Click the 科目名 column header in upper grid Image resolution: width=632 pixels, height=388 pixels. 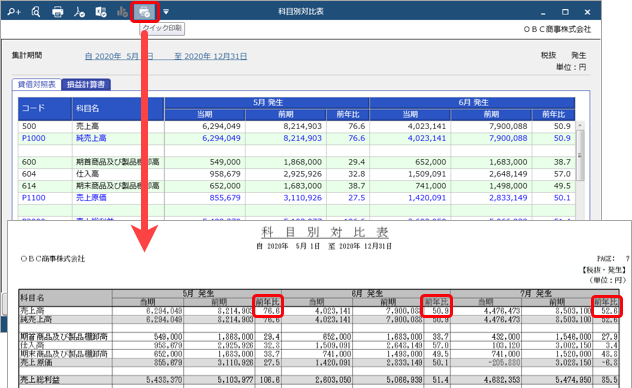118,108
